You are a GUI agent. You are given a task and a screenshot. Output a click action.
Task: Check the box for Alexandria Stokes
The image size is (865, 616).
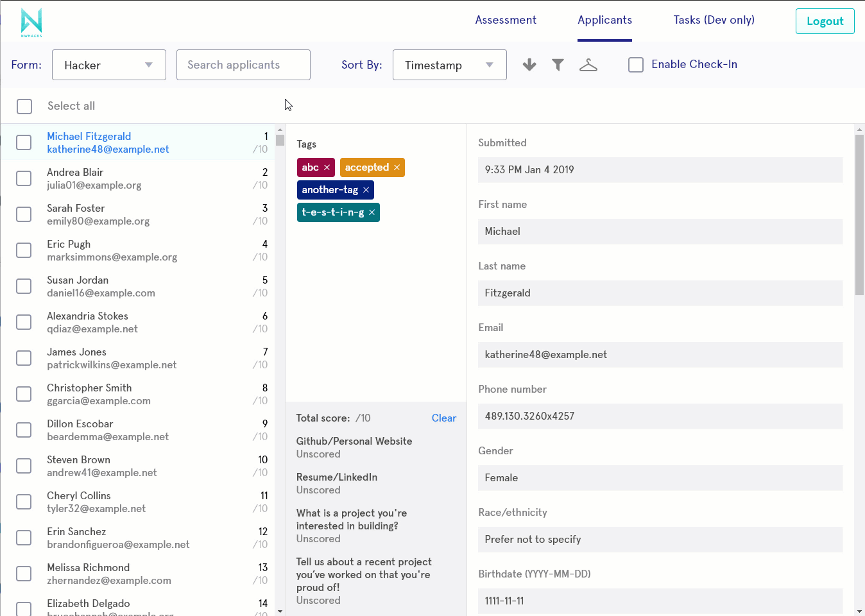click(24, 322)
